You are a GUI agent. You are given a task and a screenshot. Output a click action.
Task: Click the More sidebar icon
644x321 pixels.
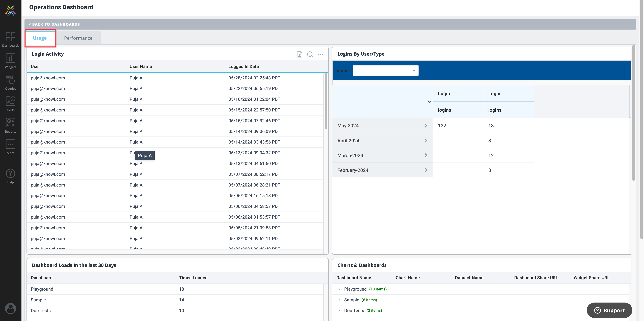point(11,146)
